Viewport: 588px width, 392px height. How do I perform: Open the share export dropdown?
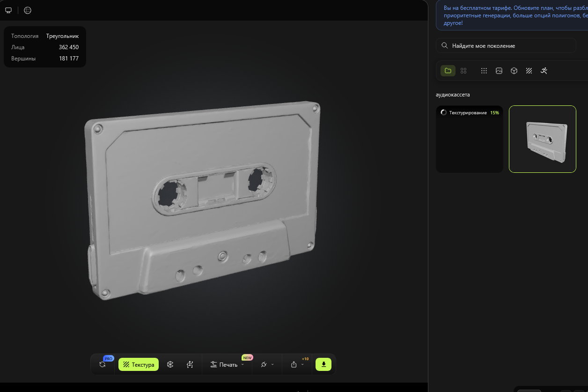click(297, 364)
